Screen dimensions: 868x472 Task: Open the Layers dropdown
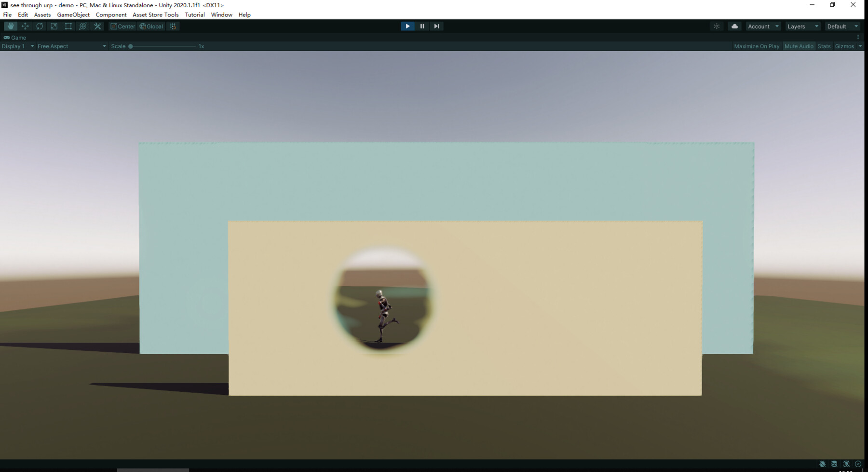coord(802,26)
